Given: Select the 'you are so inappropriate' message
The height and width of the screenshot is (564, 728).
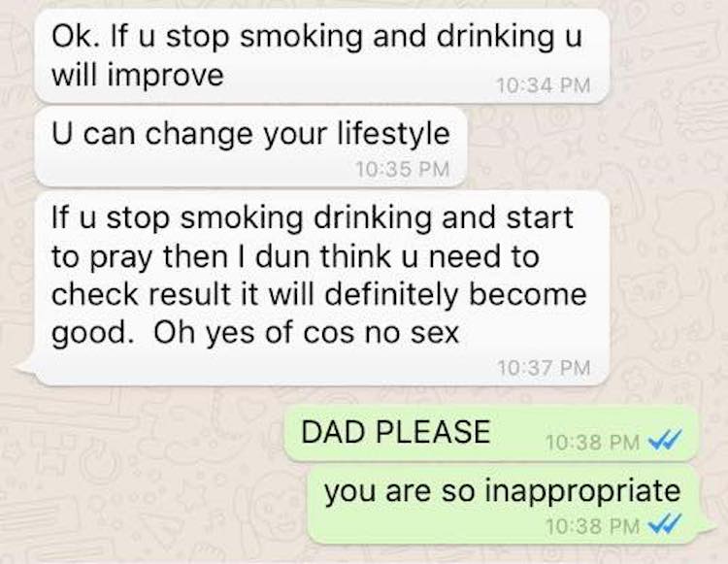Looking at the screenshot, I should point(503,505).
